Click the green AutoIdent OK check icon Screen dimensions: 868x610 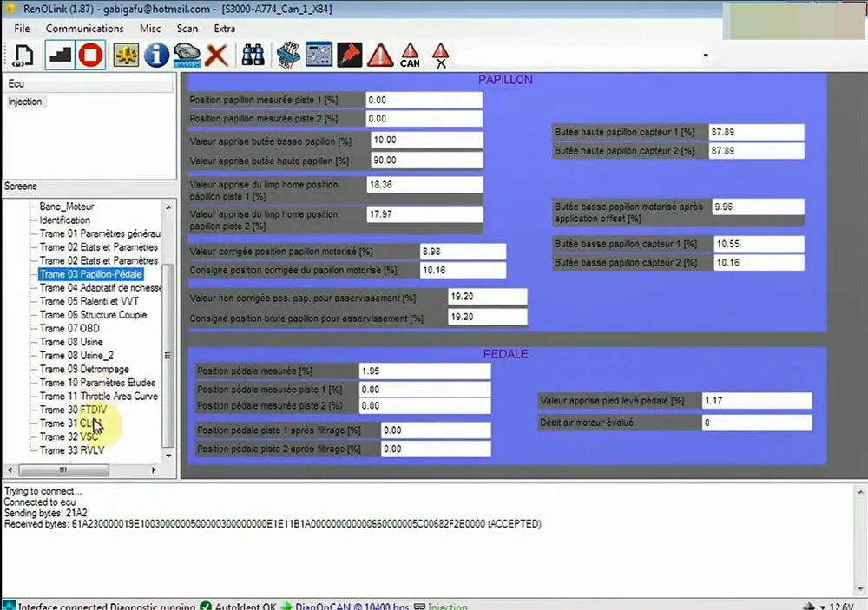tap(206, 606)
